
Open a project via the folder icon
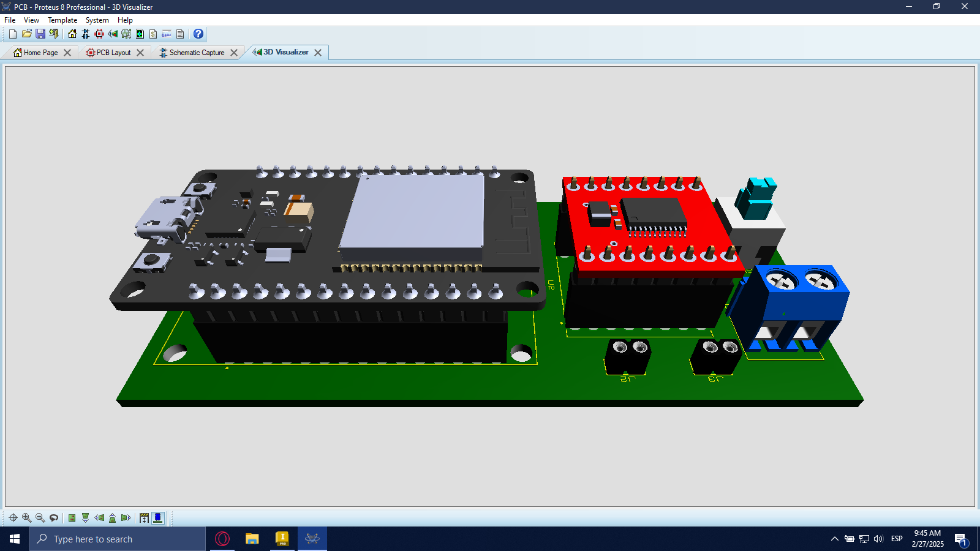[26, 34]
